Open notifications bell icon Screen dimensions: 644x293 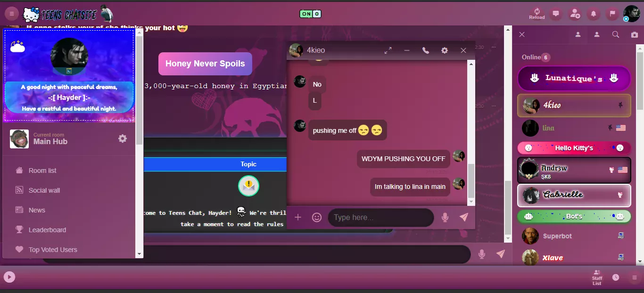pyautogui.click(x=594, y=14)
